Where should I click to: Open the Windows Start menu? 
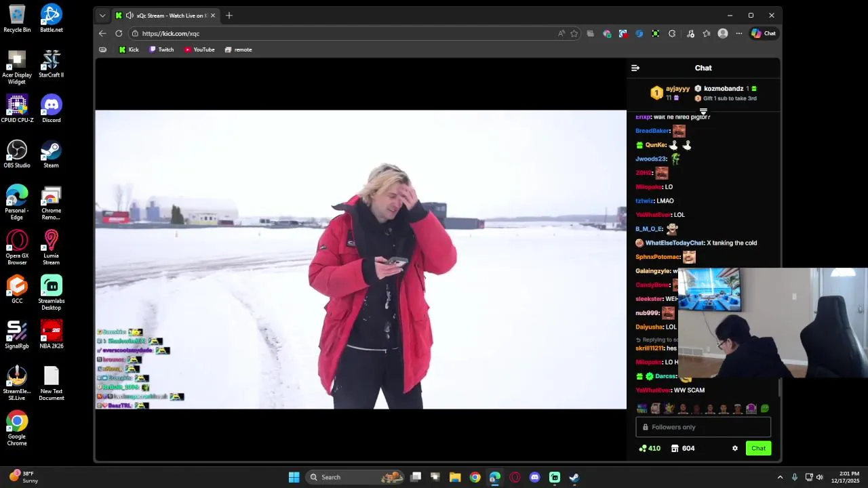294,477
